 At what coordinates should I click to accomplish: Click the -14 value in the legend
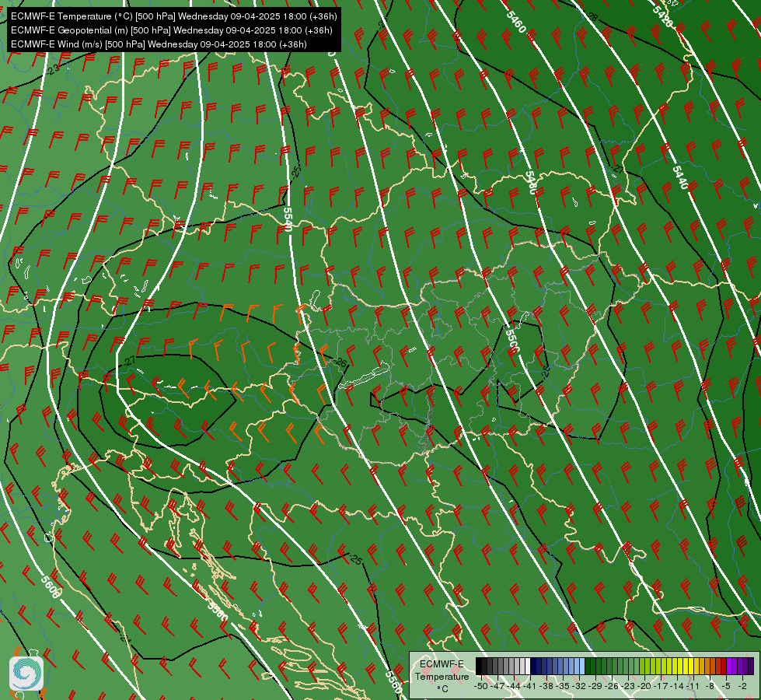[x=677, y=686]
